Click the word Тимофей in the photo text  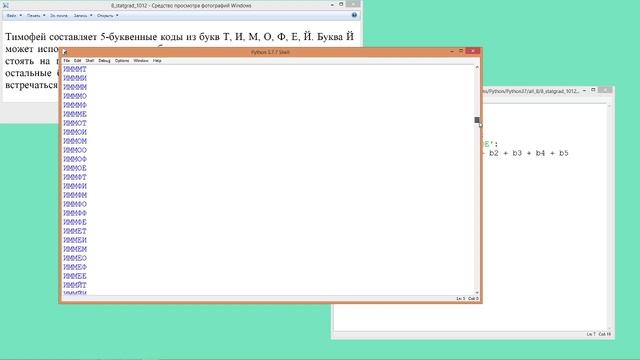(x=25, y=37)
